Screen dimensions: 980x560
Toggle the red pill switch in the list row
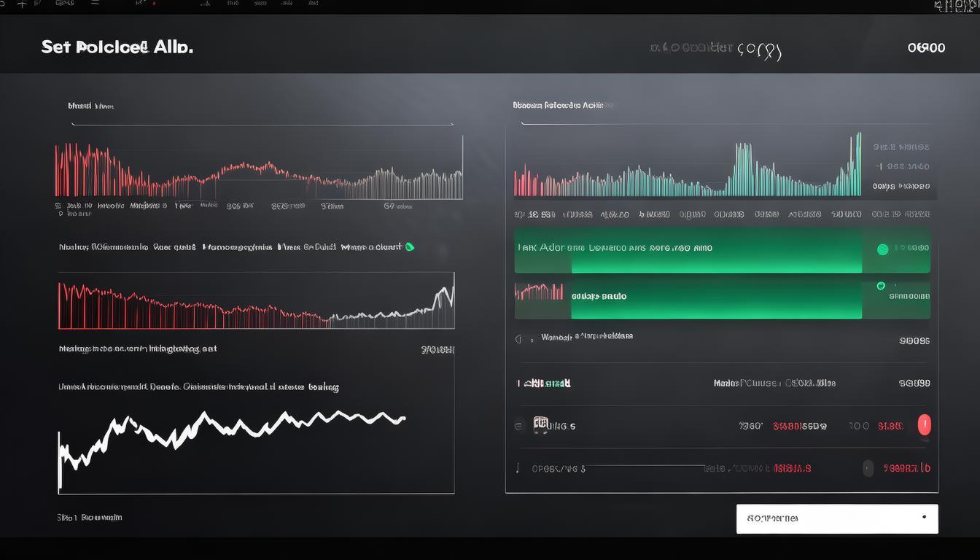pos(924,425)
